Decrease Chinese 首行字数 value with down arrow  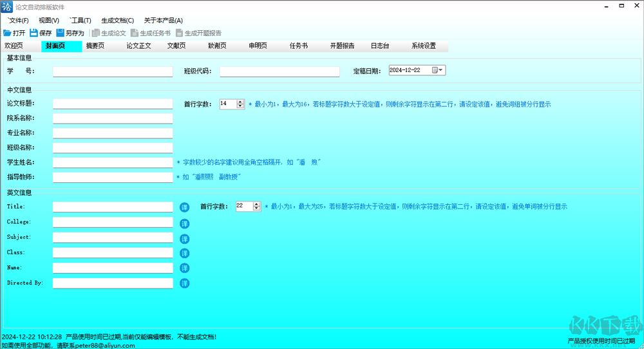[x=241, y=106]
